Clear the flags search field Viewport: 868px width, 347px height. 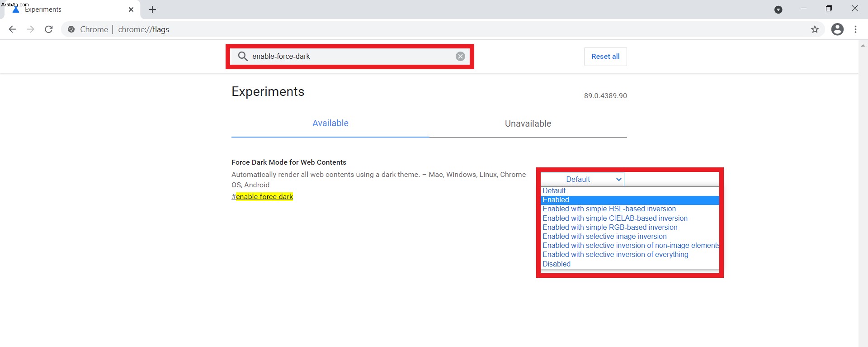460,56
